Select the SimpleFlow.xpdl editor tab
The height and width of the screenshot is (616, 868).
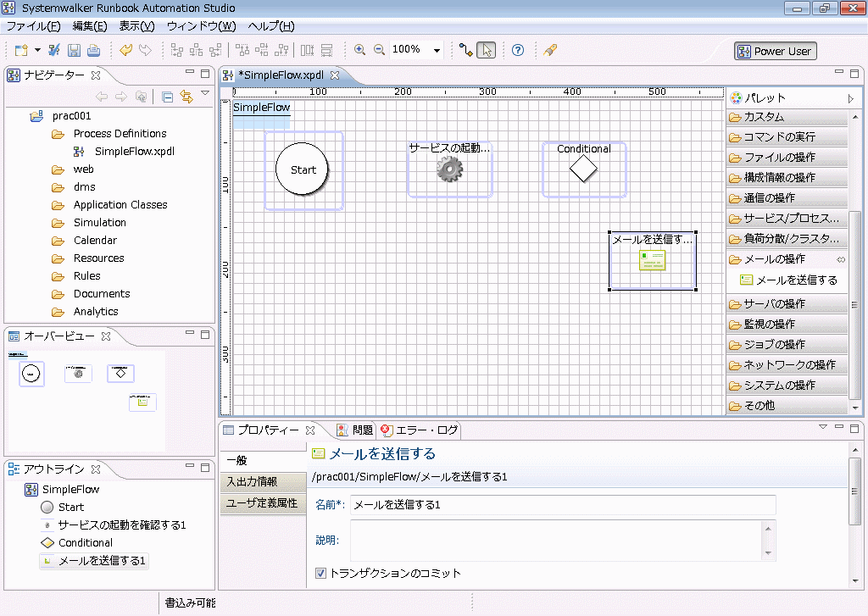point(281,75)
